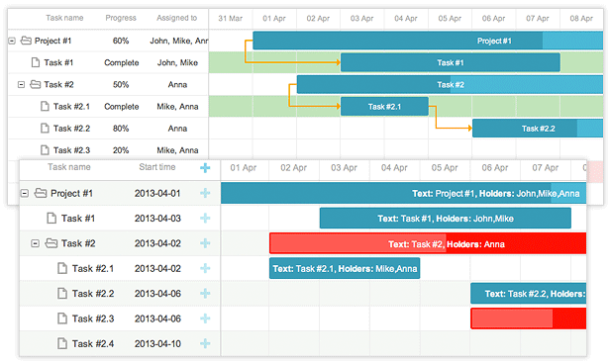This screenshot has width=610, height=364.
Task: Click file icon of Task #2.1 in upper grid
Action: pos(46,106)
